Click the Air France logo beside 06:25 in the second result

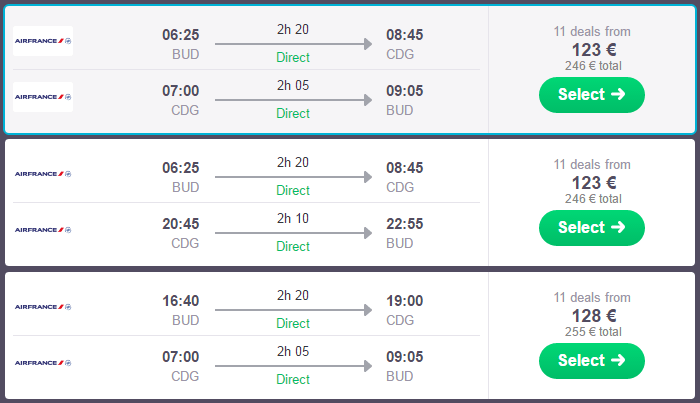tap(43, 173)
